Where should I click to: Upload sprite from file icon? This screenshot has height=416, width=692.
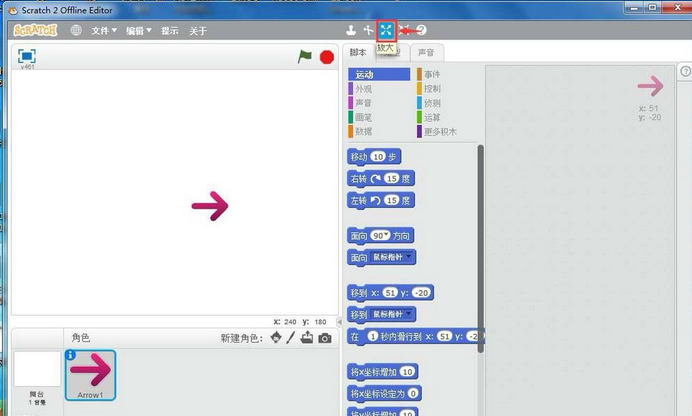[308, 338]
